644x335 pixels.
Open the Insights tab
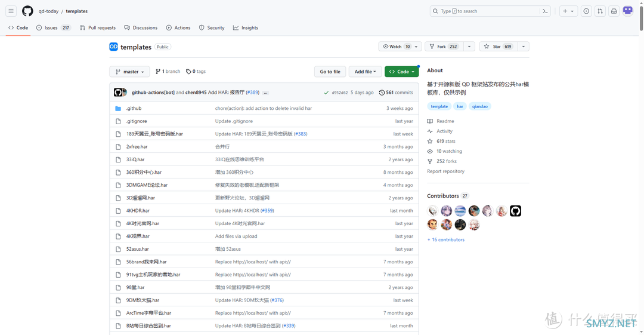[x=246, y=27]
